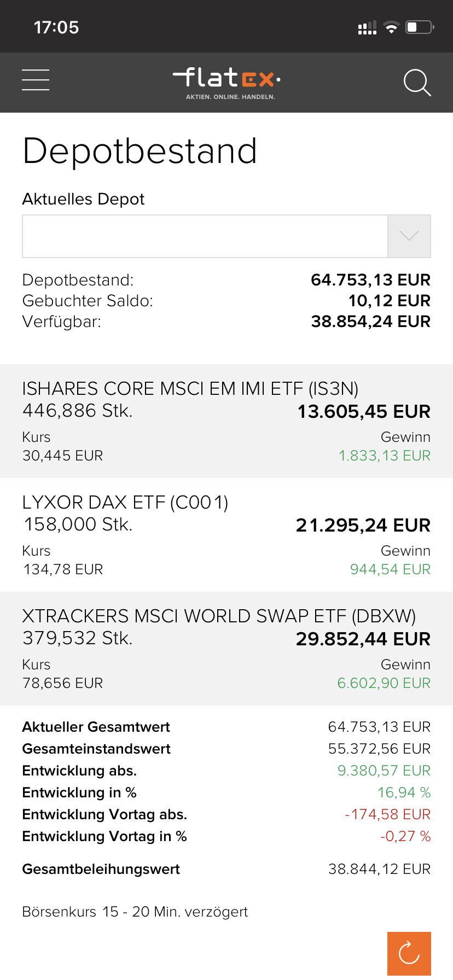
Task: Tap Gewinn 6.602,90 EUR figure
Action: tap(384, 683)
